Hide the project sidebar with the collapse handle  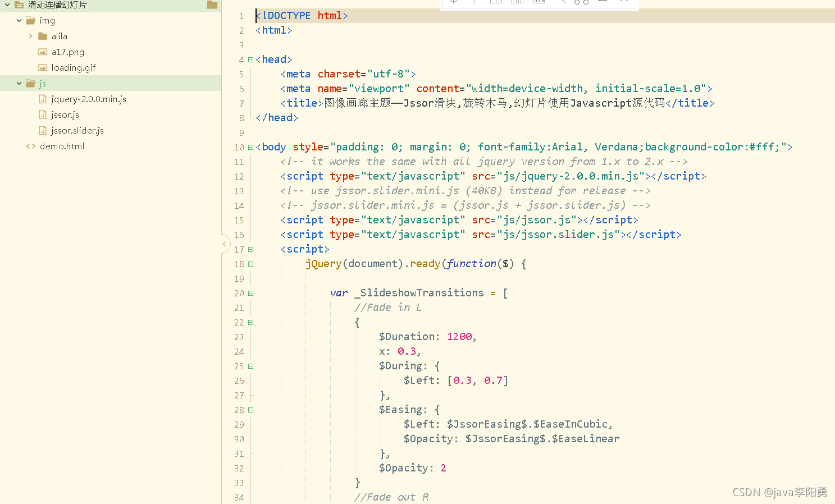pos(224,244)
